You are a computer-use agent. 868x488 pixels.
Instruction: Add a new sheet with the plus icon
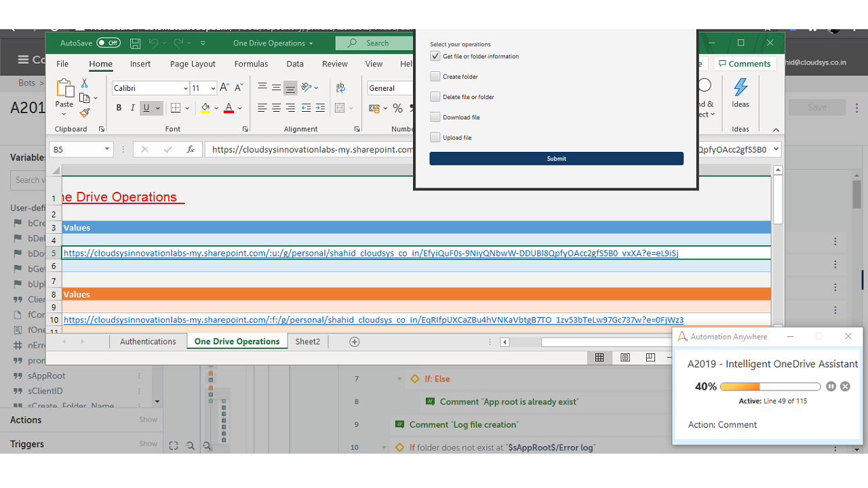(x=354, y=342)
